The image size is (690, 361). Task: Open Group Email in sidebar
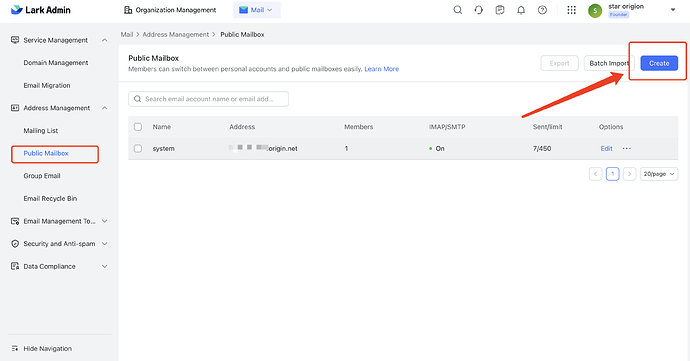(x=42, y=176)
